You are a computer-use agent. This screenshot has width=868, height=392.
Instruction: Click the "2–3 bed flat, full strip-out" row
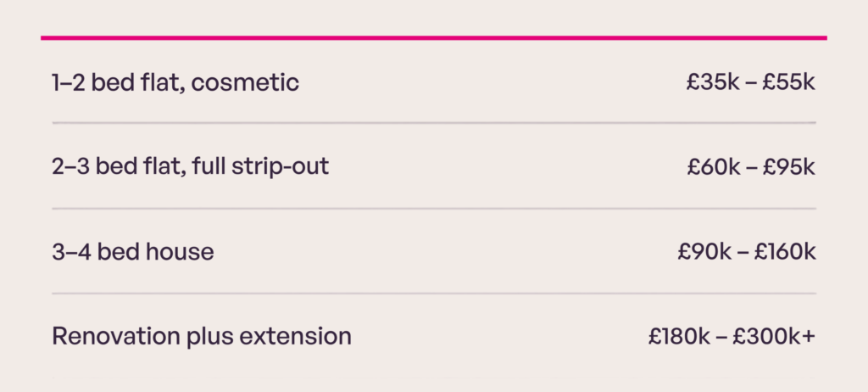(x=434, y=166)
